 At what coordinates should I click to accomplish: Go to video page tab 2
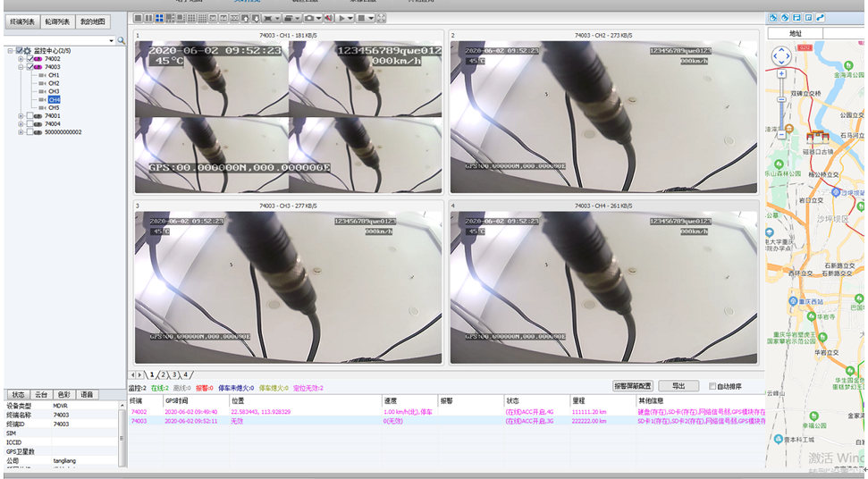[x=164, y=374]
